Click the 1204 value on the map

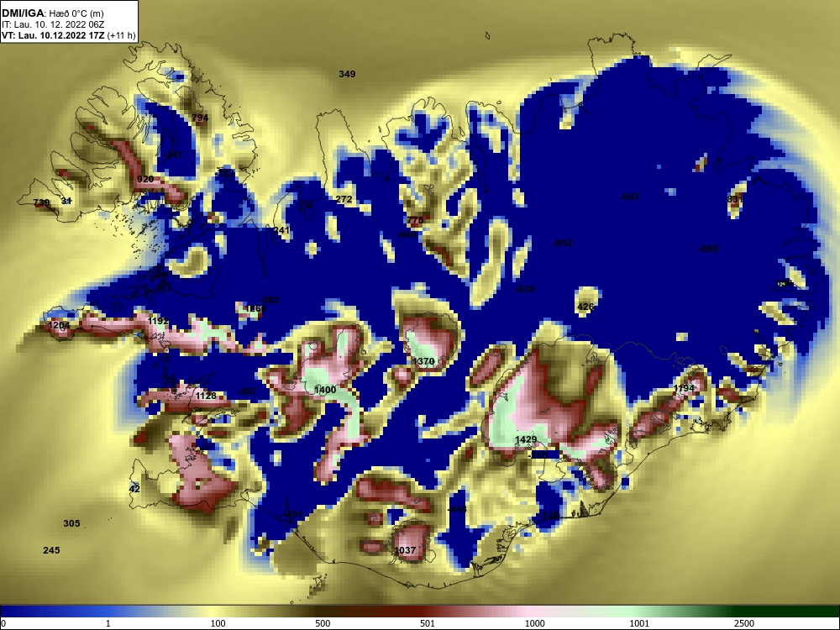click(x=59, y=325)
